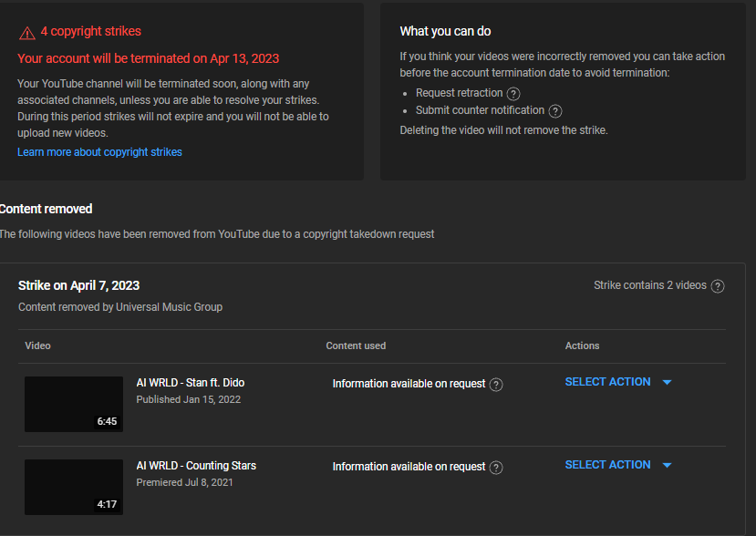Viewport: 756px width, 536px height.
Task: Click the Video column header
Action: [x=37, y=345]
